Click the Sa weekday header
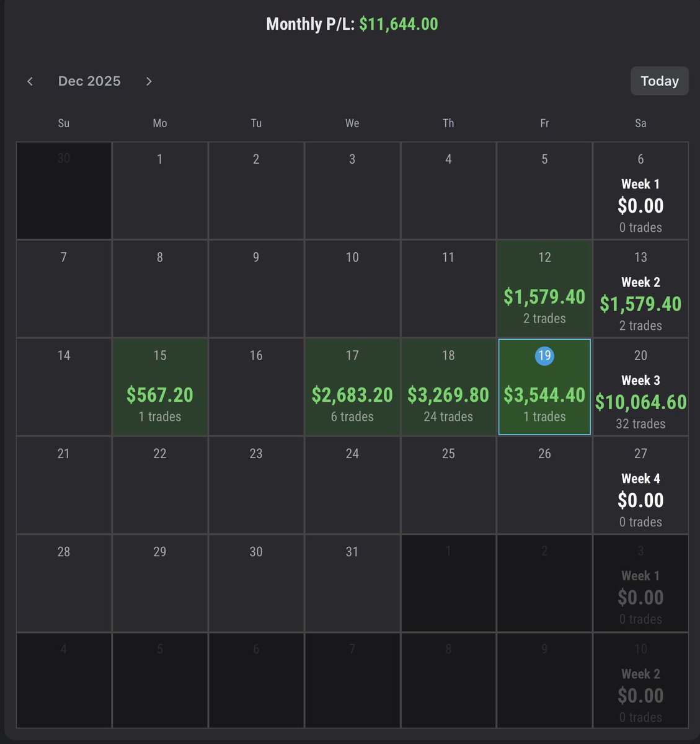The image size is (700, 744). [x=640, y=123]
